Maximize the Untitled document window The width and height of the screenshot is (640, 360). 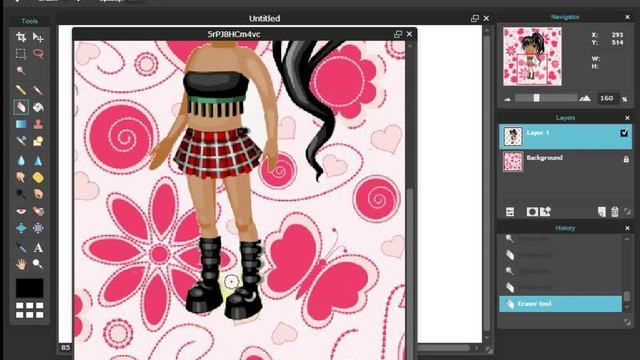(475, 18)
